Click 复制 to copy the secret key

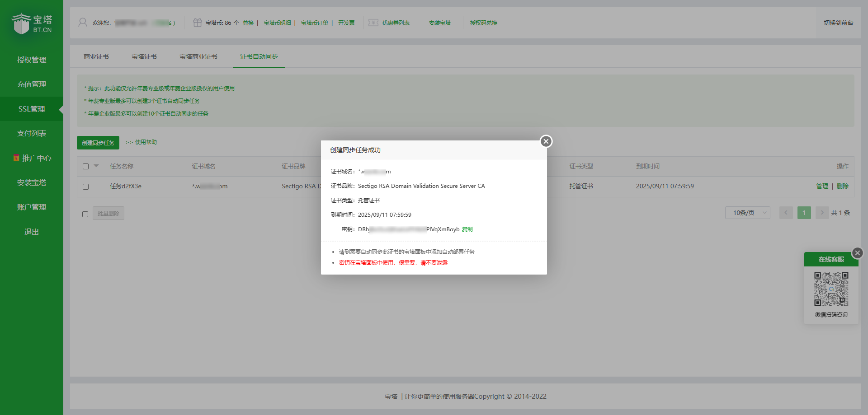click(x=467, y=229)
